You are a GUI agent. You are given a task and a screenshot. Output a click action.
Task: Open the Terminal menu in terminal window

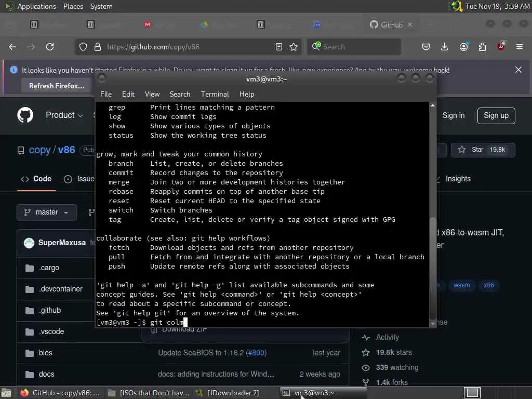(x=215, y=95)
